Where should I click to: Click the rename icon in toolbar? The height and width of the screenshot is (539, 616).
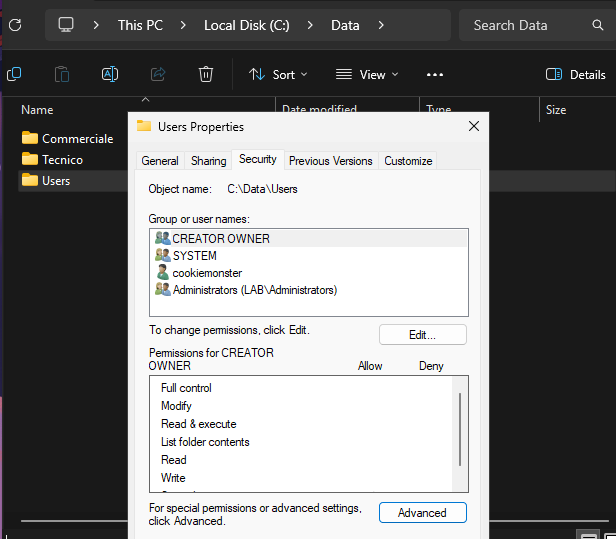[110, 74]
